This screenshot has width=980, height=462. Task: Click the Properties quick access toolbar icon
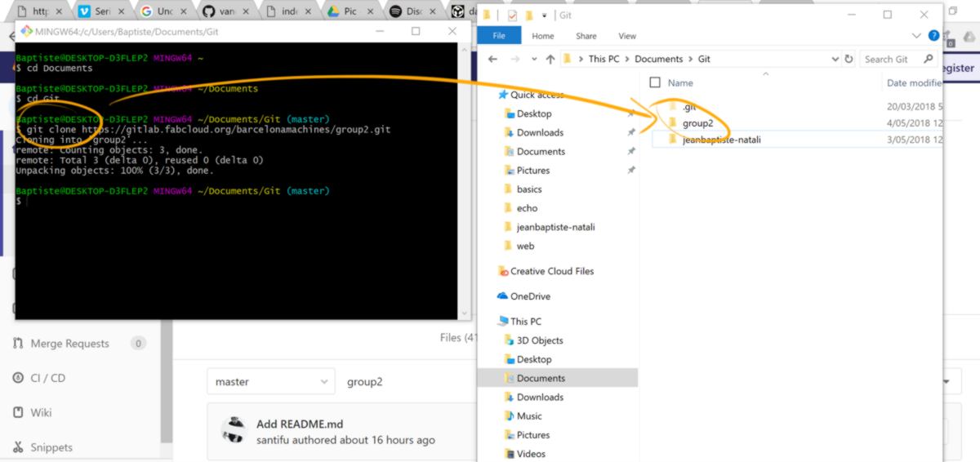512,15
